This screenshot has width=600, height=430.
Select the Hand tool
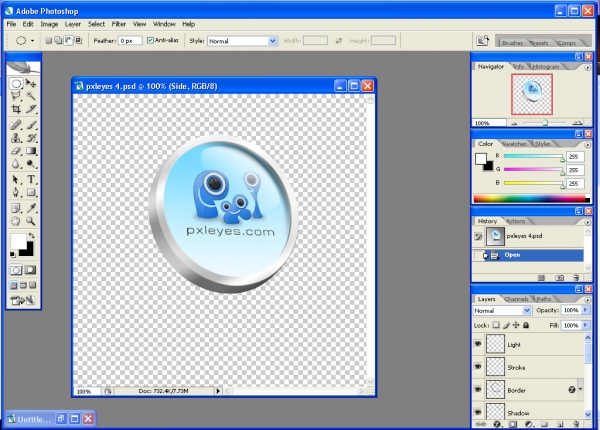click(16, 221)
